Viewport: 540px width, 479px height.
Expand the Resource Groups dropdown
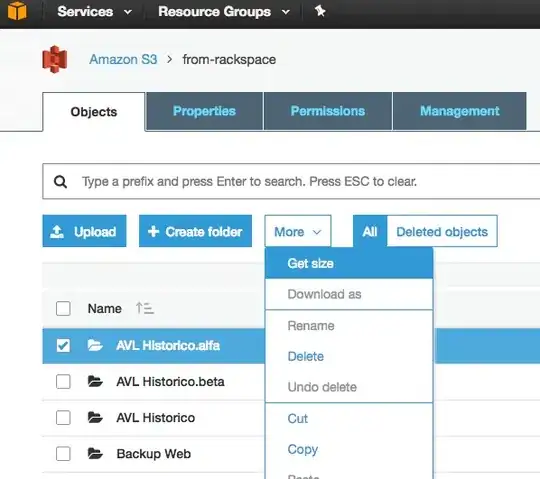click(x=224, y=12)
